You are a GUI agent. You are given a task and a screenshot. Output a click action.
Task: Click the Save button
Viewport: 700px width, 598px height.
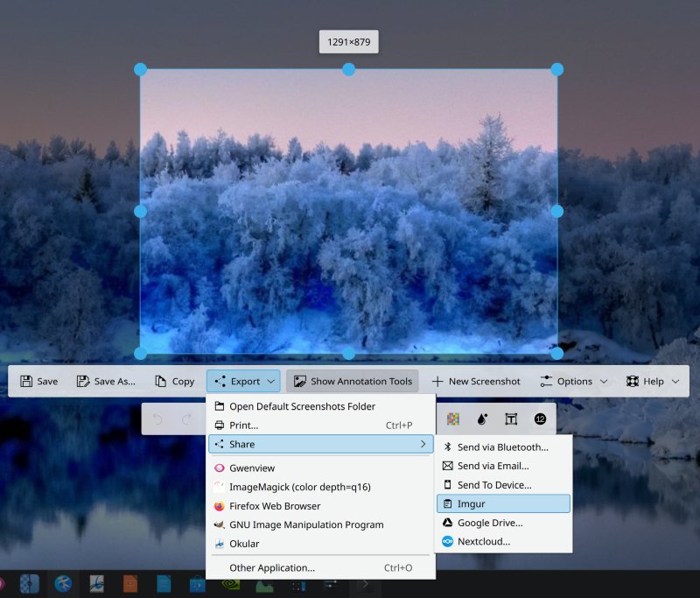pyautogui.click(x=38, y=381)
